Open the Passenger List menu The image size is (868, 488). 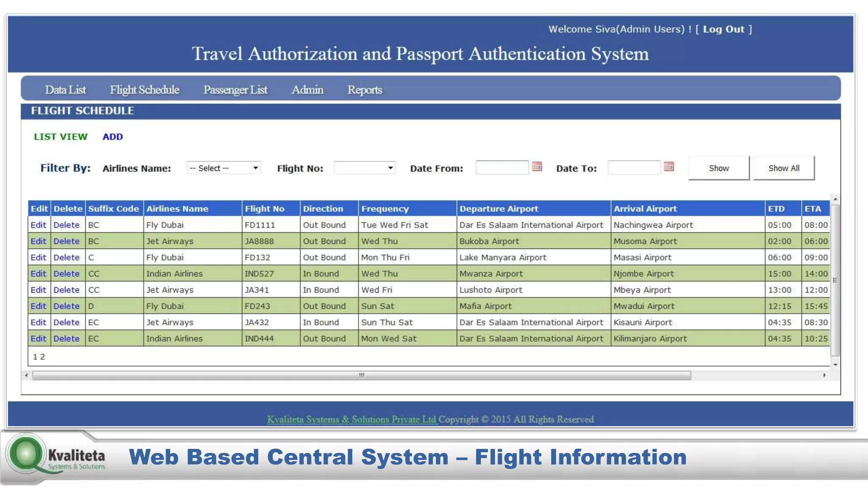pyautogui.click(x=235, y=90)
